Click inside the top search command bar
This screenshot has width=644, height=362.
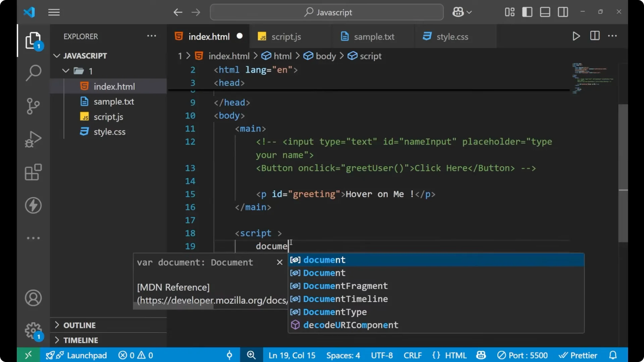coord(326,12)
